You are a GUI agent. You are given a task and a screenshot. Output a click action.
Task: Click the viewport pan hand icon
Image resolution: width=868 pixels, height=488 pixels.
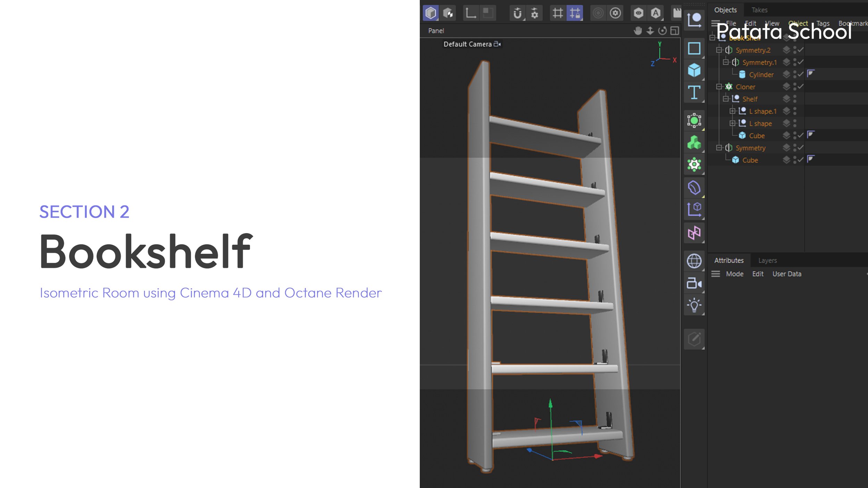[x=637, y=31]
